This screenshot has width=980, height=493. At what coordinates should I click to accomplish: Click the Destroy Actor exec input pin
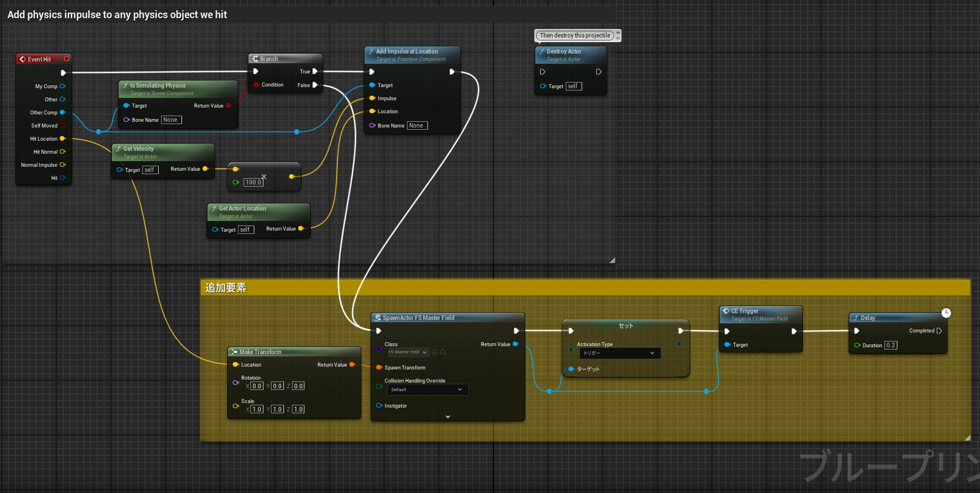(x=542, y=72)
